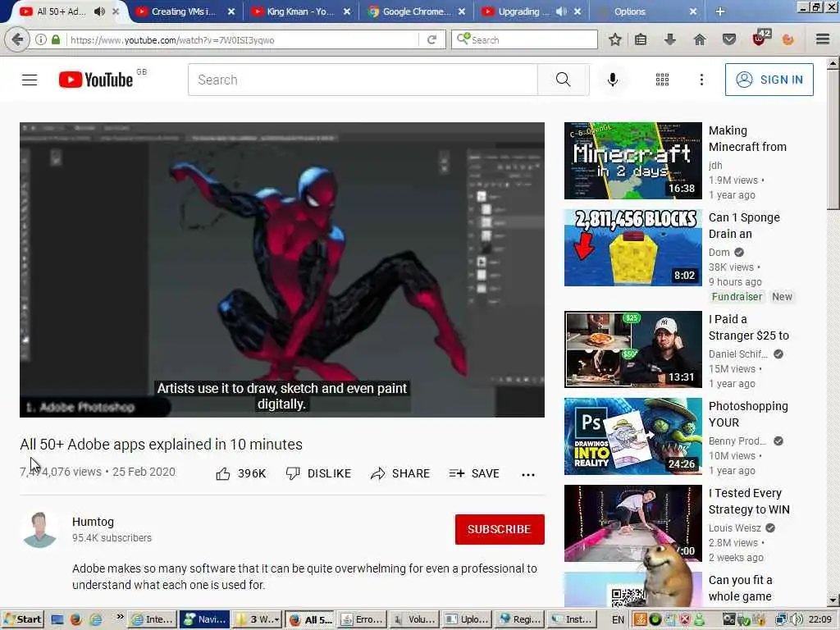
Task: Switch to Google Chrome tab
Action: [x=417, y=11]
